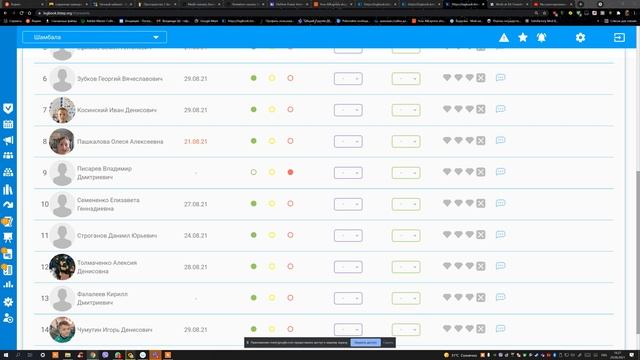Clear hearts with X icon for Толмаченко Алексия
The height and width of the screenshot is (360, 640).
481,266
